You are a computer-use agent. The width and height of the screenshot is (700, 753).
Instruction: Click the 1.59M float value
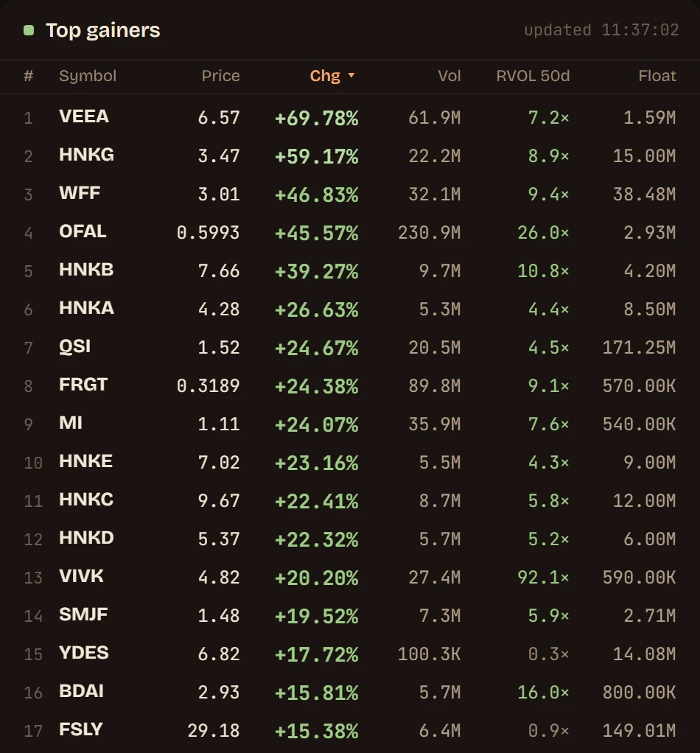click(650, 118)
